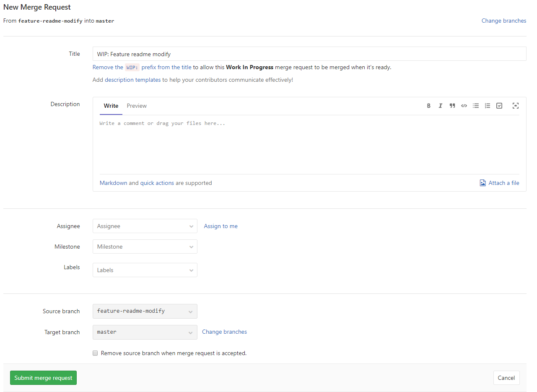The width and height of the screenshot is (537, 392).
Task: Switch to the Preview tab
Action: click(137, 106)
